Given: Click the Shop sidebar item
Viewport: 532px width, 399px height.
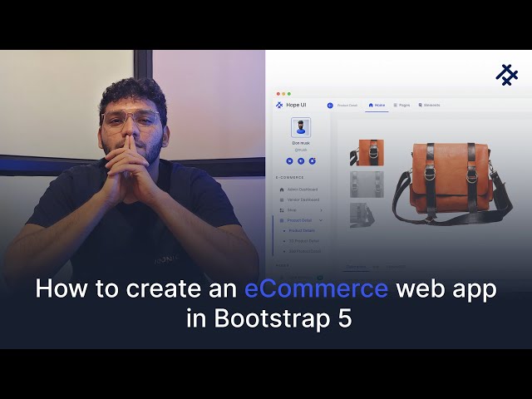Looking at the screenshot, I should point(300,210).
